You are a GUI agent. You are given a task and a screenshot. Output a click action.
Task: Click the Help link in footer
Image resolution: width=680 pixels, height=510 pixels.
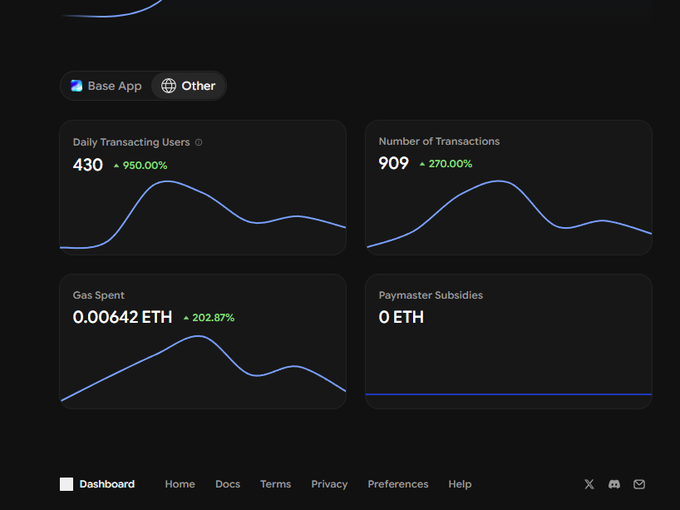(x=460, y=484)
